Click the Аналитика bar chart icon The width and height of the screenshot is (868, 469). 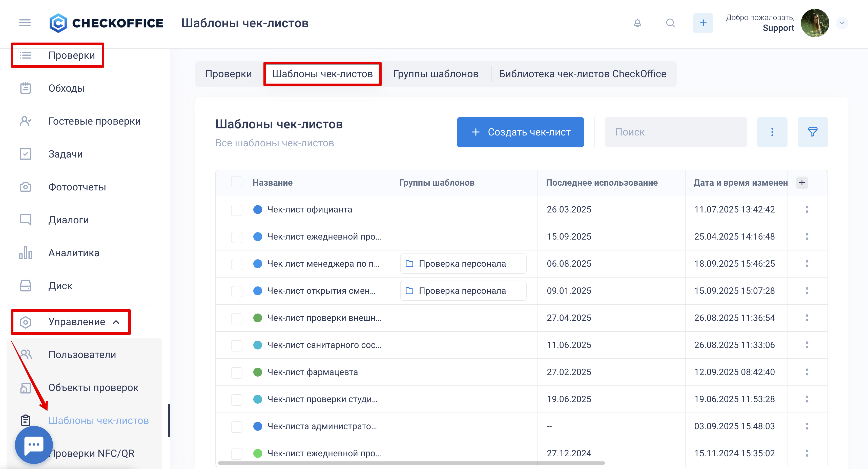click(26, 252)
